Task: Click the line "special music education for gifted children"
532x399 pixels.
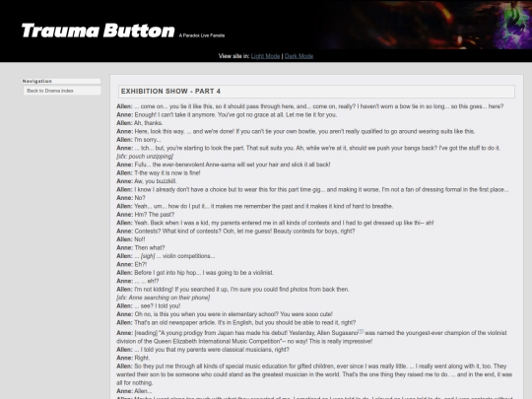Action: tap(314, 374)
